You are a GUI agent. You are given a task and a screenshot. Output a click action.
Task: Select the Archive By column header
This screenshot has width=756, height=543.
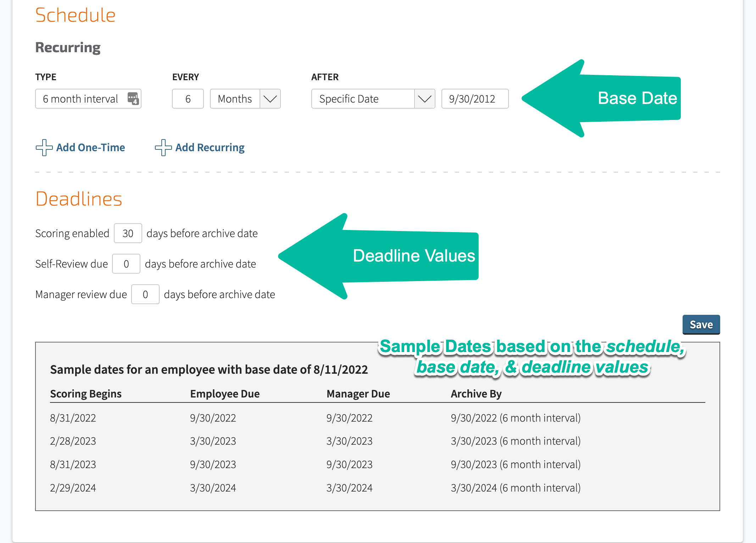[476, 394]
